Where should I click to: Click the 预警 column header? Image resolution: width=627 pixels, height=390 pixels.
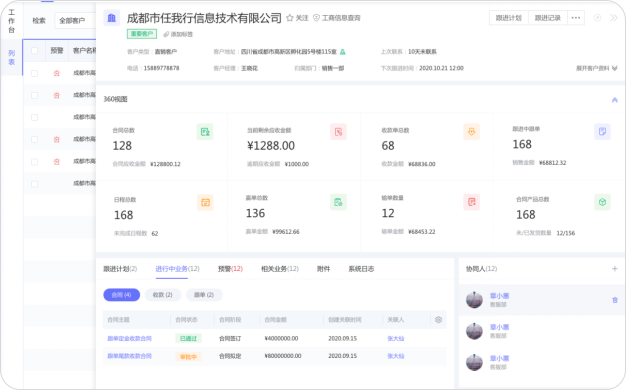tap(57, 50)
